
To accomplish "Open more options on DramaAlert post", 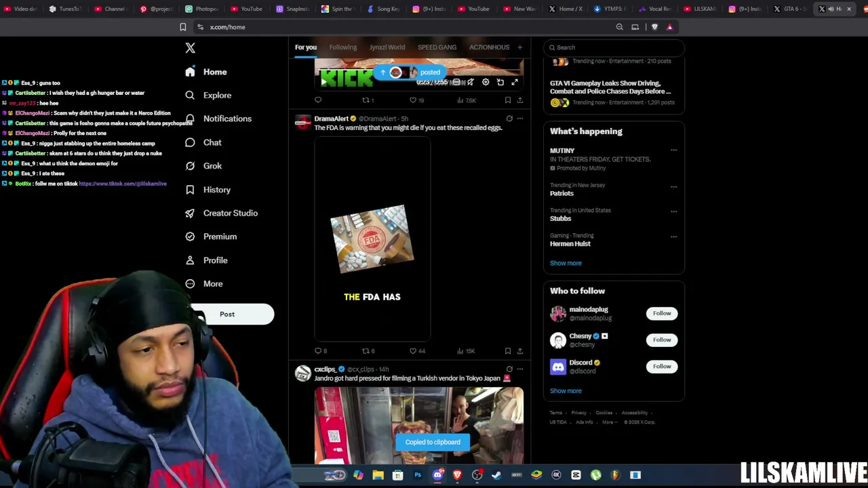I will pos(520,119).
